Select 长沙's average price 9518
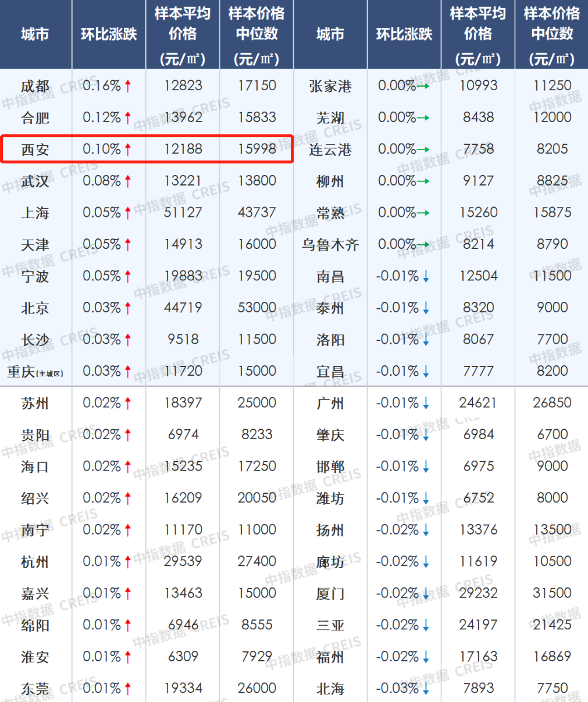588x702 pixels. coord(183,339)
